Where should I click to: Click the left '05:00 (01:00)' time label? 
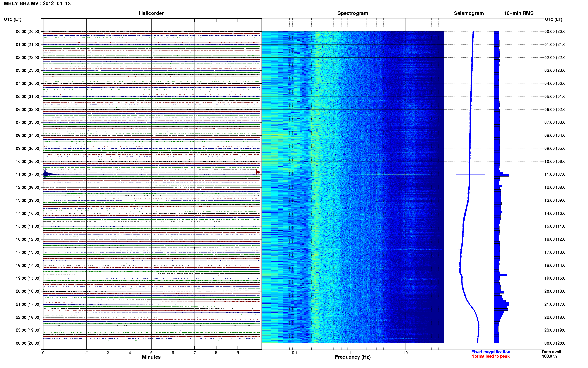click(x=28, y=96)
